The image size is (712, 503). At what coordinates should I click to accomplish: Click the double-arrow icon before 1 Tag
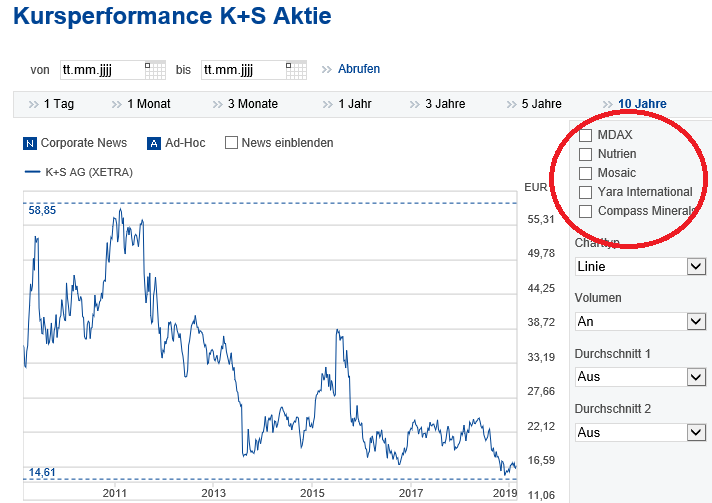[x=35, y=104]
